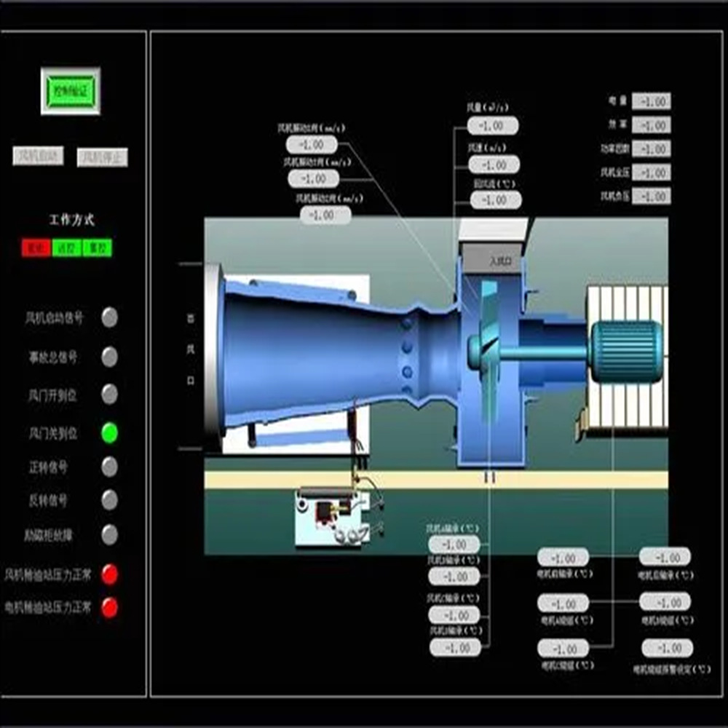Select the 风机D轴承 temperature field

pos(456,648)
